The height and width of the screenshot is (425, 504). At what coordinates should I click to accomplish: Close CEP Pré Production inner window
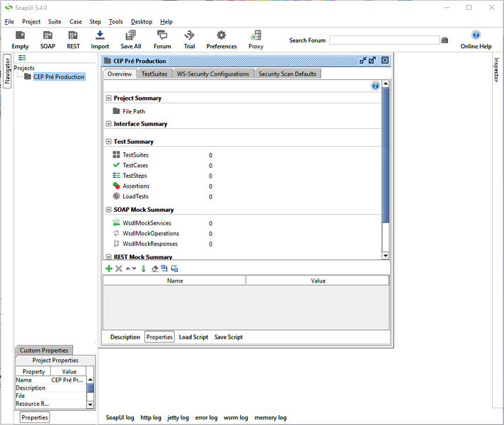pos(385,60)
